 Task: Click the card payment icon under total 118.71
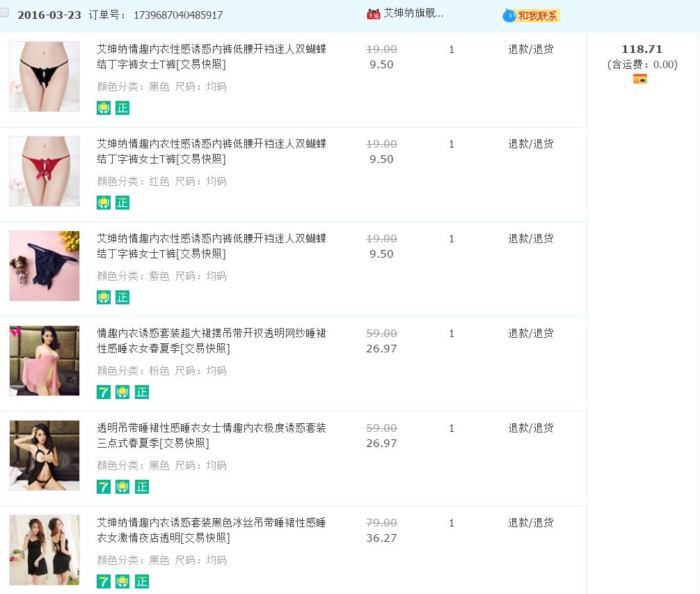click(640, 79)
